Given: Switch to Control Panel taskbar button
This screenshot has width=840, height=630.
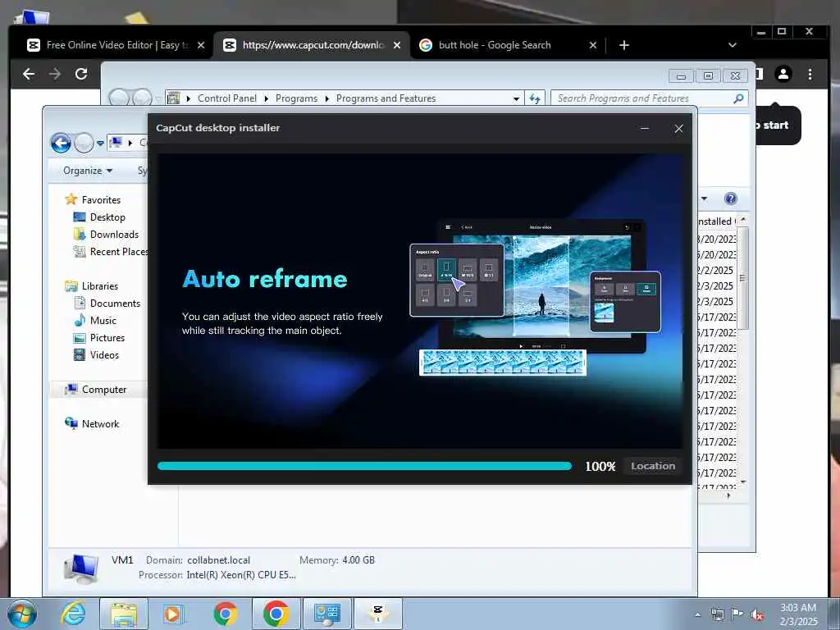Looking at the screenshot, I should click(x=326, y=614).
